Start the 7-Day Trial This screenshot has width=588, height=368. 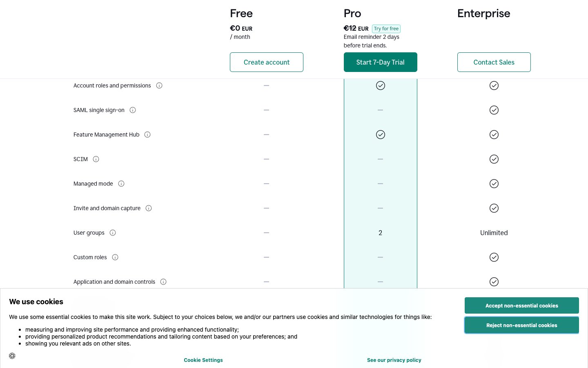pos(380,62)
